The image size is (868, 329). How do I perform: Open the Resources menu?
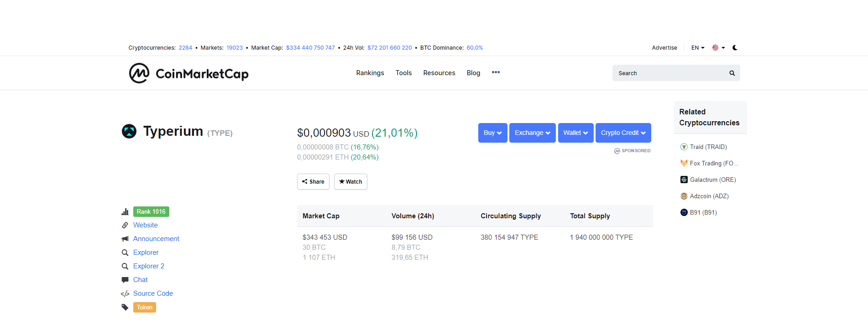(439, 73)
